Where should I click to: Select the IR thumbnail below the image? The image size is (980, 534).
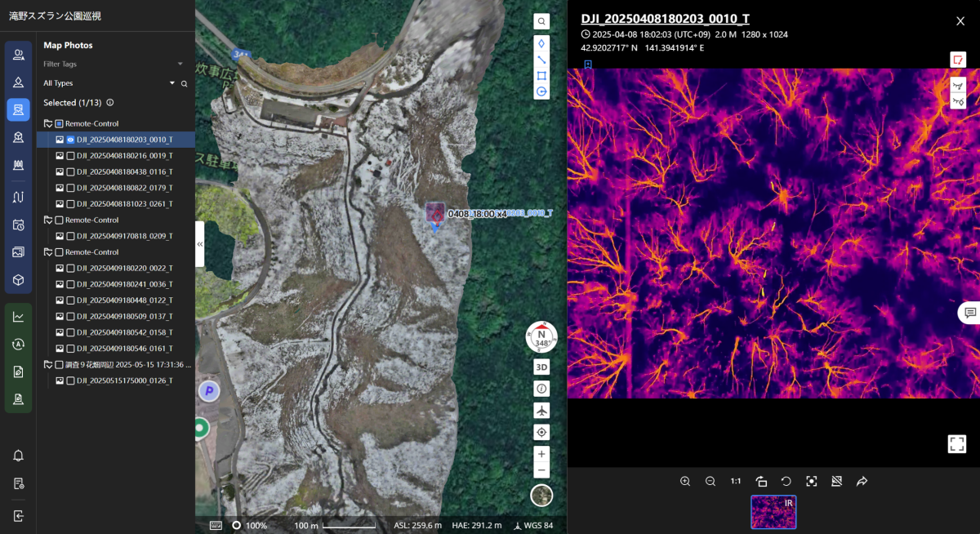[x=773, y=512]
